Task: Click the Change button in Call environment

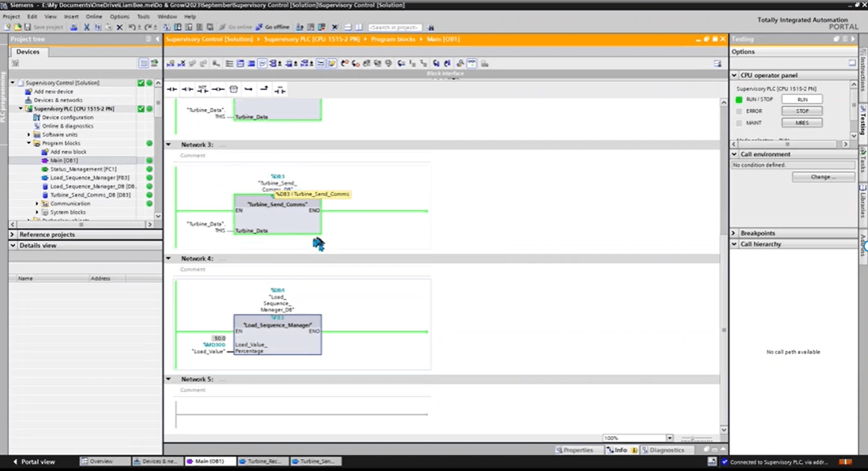Action: 823,177
